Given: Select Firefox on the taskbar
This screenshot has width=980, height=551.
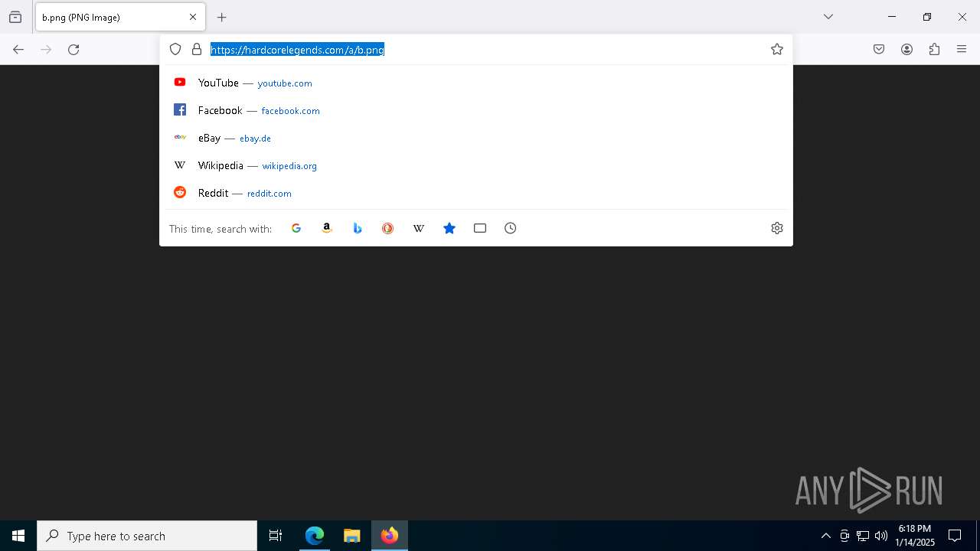Looking at the screenshot, I should [390, 536].
